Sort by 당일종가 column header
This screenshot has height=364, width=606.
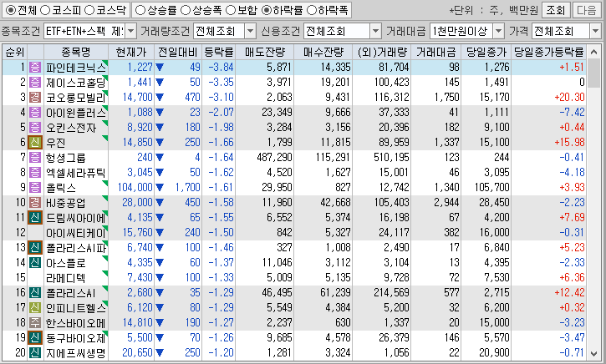486,52
